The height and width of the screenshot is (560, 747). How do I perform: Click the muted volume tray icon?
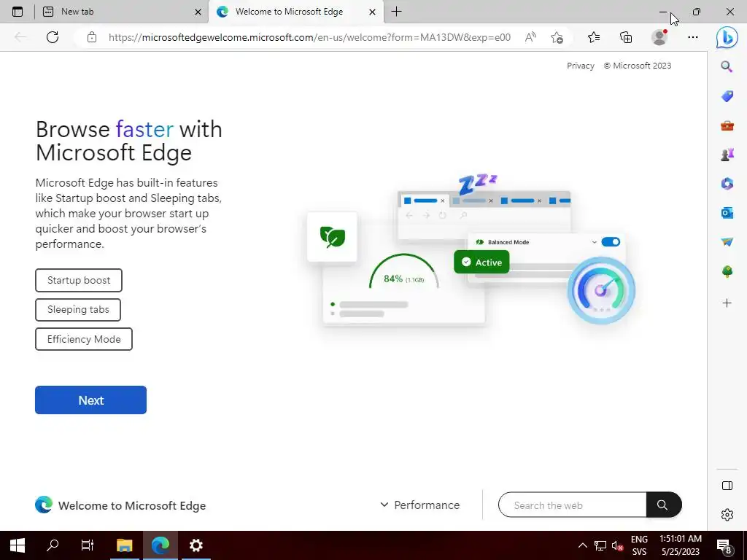617,545
